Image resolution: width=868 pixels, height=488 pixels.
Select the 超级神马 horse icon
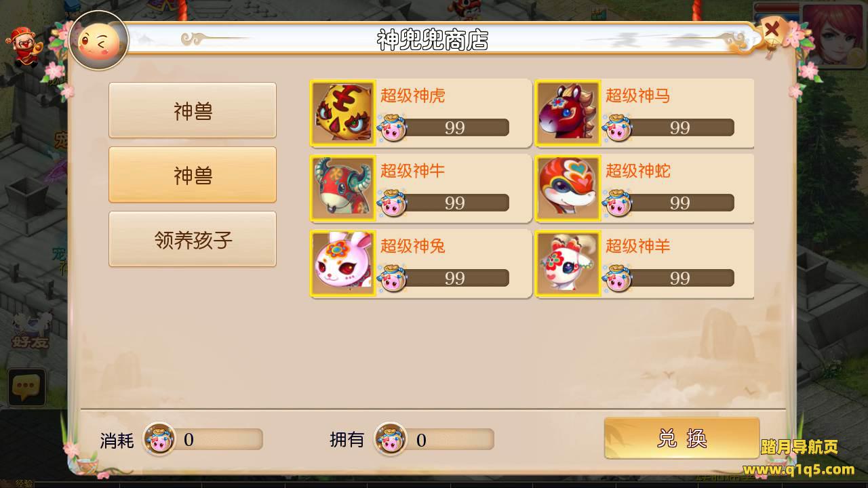568,113
